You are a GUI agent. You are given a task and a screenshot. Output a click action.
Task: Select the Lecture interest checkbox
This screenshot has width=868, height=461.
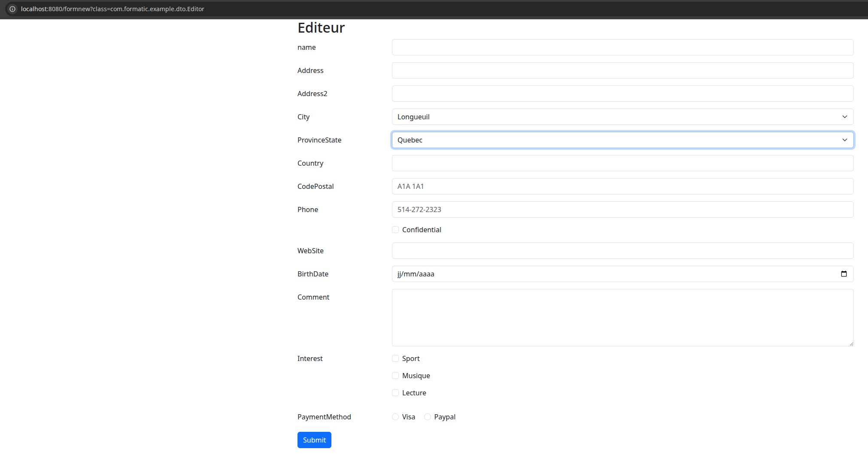(395, 393)
